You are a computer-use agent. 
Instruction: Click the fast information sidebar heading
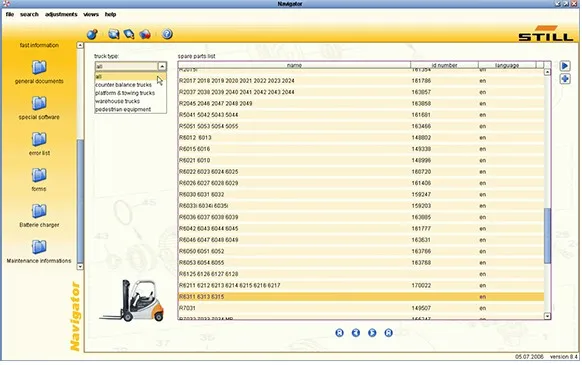click(x=39, y=45)
